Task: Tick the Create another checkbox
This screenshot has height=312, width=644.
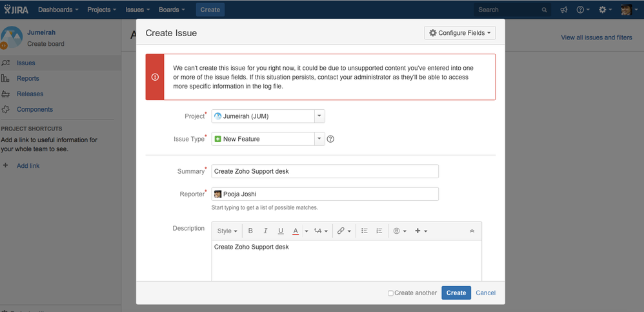Action: (390, 293)
